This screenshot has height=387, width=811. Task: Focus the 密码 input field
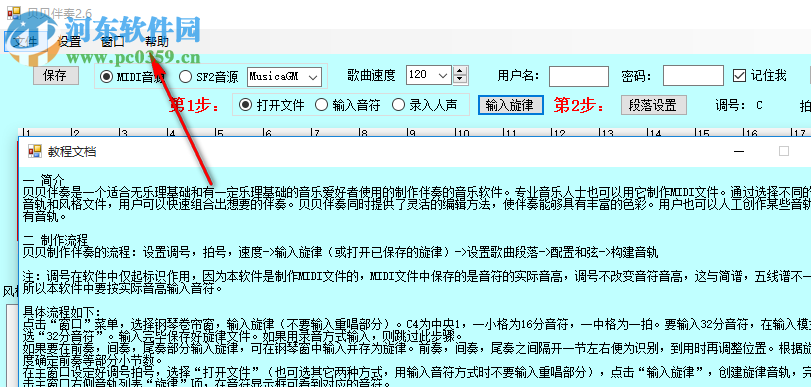pyautogui.click(x=693, y=76)
